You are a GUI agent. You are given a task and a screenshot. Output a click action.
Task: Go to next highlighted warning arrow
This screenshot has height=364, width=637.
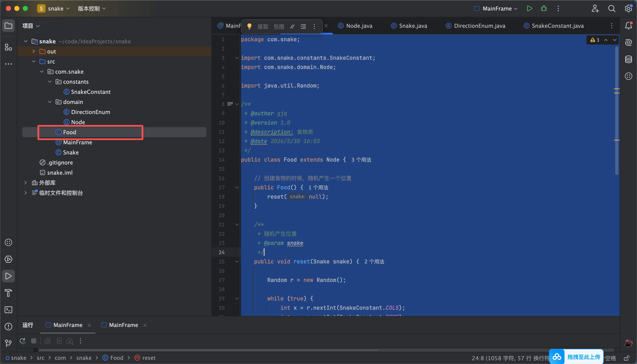pos(614,40)
